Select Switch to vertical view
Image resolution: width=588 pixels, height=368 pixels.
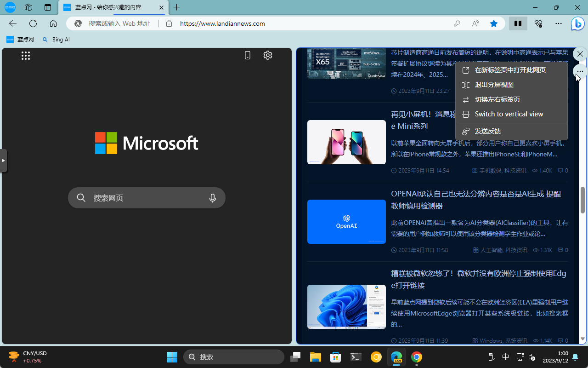tap(512, 114)
